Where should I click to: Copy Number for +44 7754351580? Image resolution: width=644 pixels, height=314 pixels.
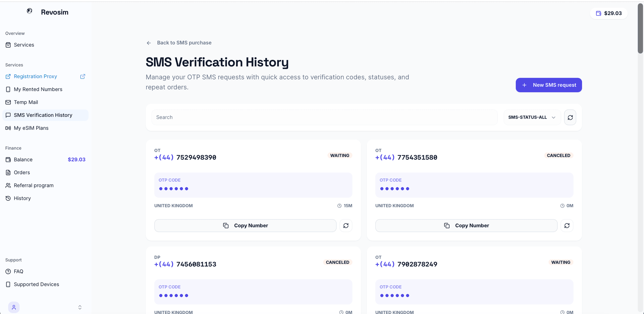pos(466,226)
